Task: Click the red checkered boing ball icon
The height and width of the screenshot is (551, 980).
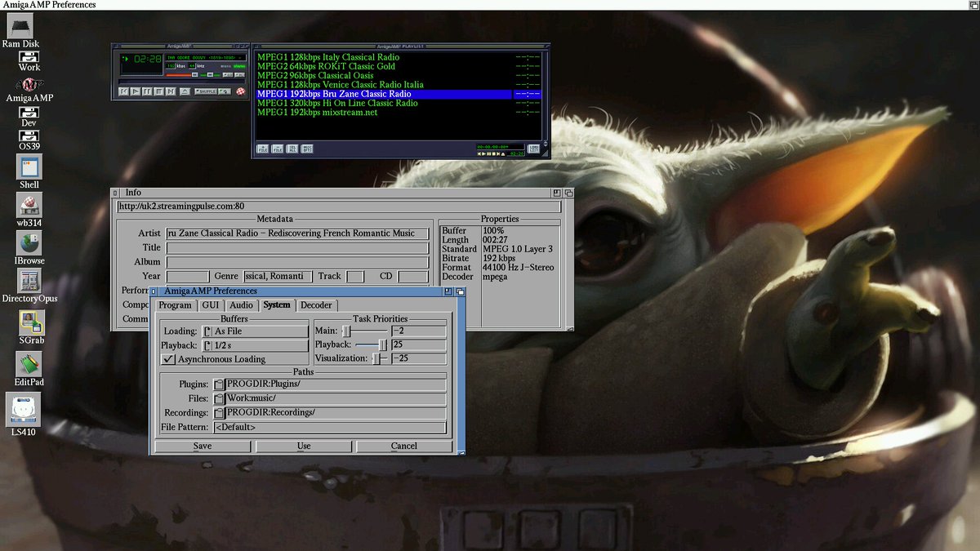Action: click(241, 91)
